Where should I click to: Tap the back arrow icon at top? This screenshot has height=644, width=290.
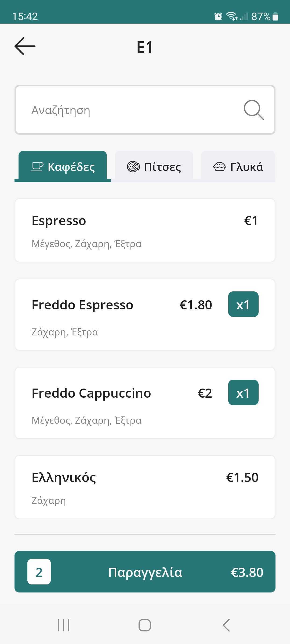[25, 46]
